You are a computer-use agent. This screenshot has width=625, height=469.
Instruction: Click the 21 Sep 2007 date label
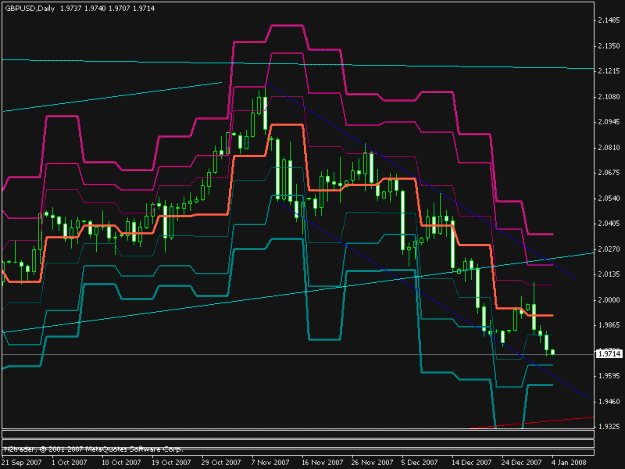point(22,462)
